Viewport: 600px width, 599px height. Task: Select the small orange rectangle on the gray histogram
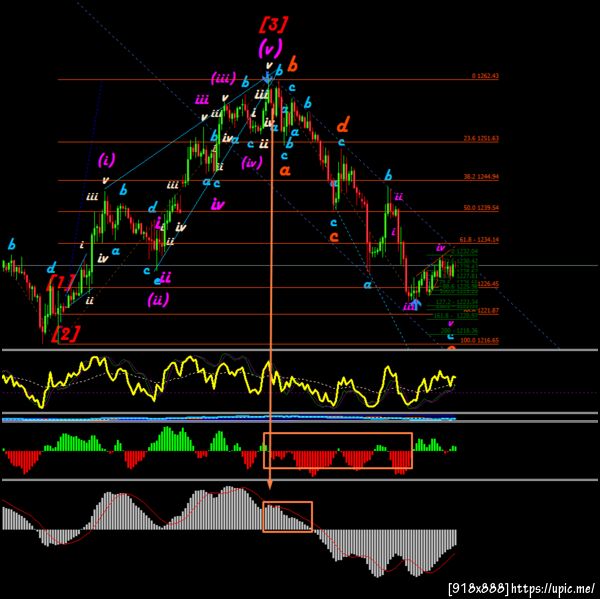(x=287, y=517)
